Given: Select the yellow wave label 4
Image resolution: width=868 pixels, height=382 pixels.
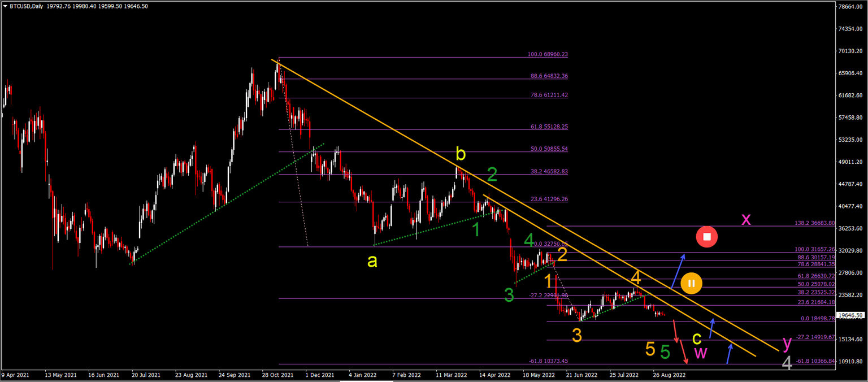Looking at the screenshot, I should coord(637,277).
